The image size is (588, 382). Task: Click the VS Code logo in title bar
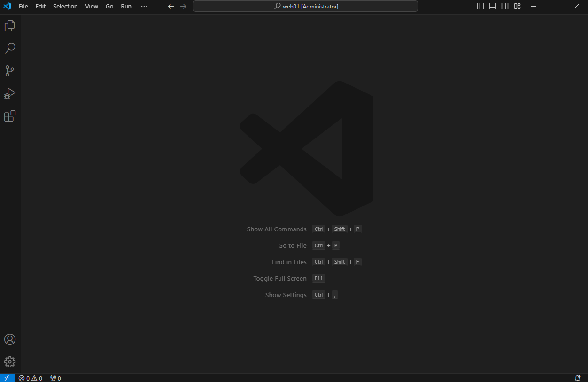point(7,6)
